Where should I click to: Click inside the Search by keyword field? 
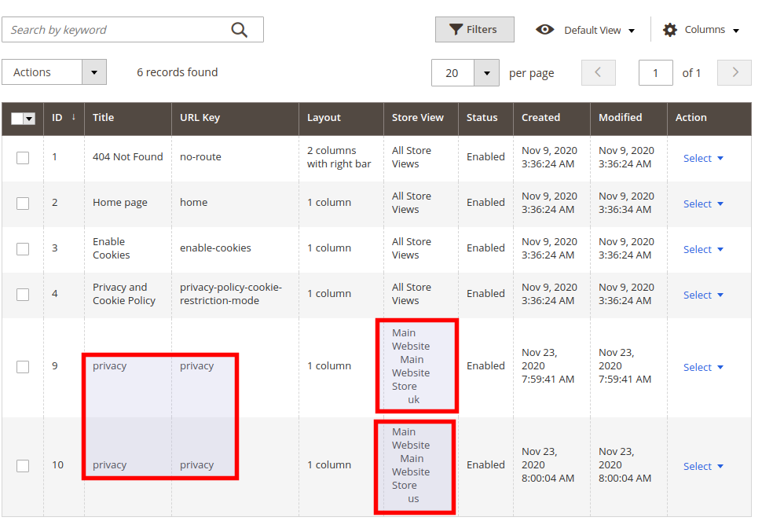[118, 29]
